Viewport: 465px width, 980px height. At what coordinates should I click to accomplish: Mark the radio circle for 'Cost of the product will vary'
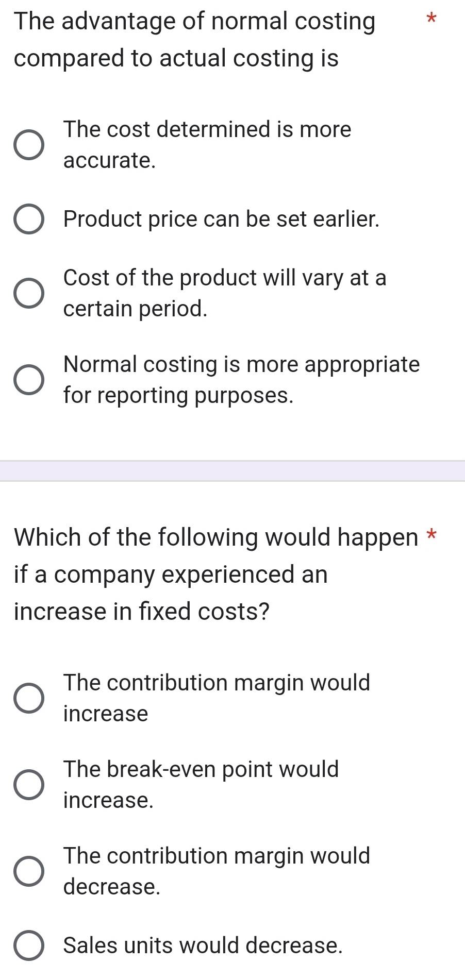pyautogui.click(x=29, y=293)
